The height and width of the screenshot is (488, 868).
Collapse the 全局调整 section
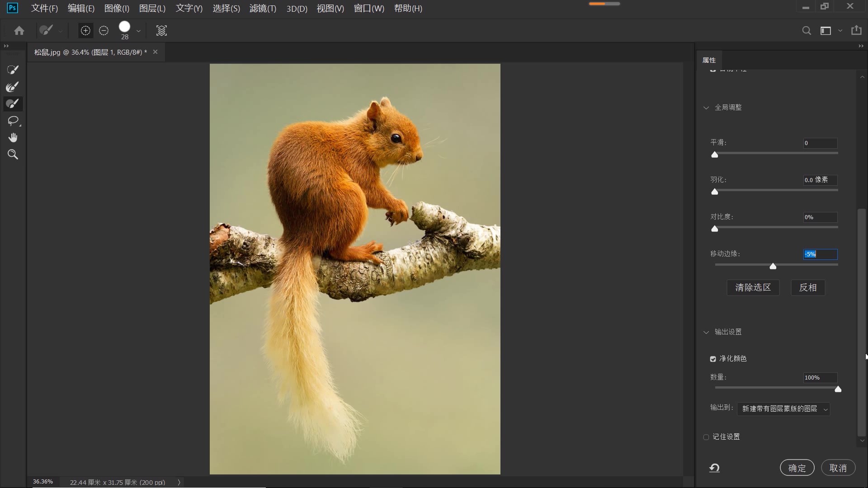706,108
